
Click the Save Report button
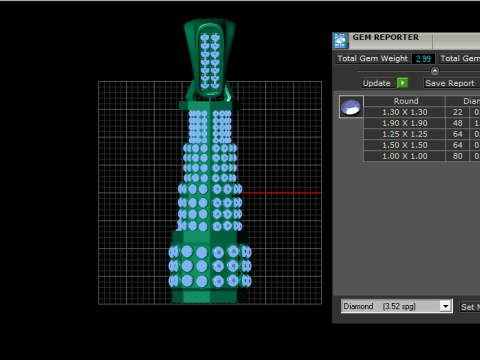[x=451, y=83]
